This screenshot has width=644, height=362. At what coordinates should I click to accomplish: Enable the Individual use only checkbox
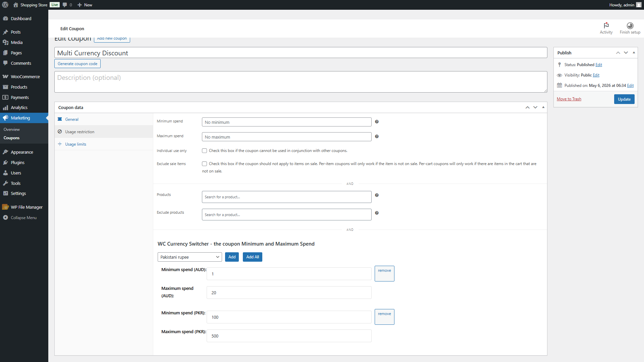coord(204,151)
